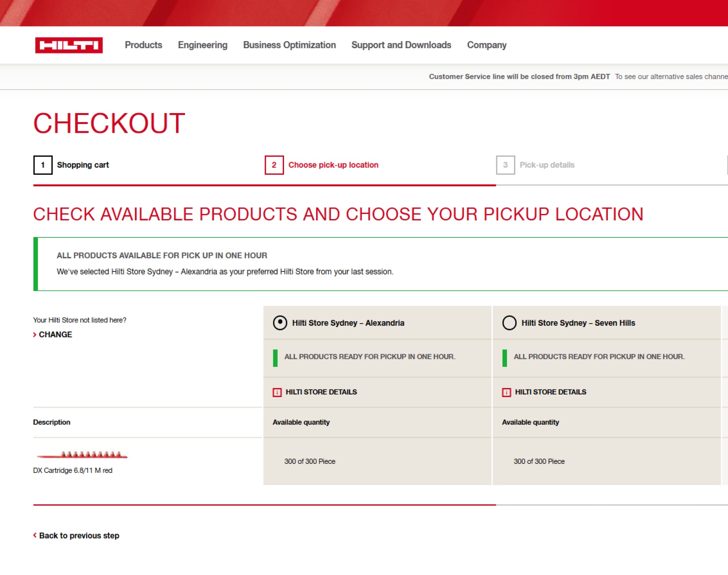728x575 pixels.
Task: Click Available quantity header under Alexandria
Action: click(301, 422)
